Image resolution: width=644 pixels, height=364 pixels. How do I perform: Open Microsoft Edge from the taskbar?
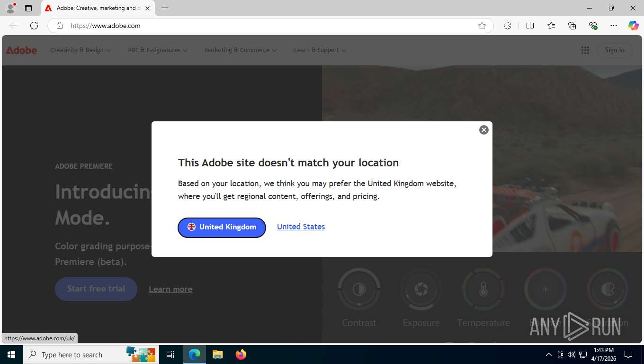tap(194, 355)
